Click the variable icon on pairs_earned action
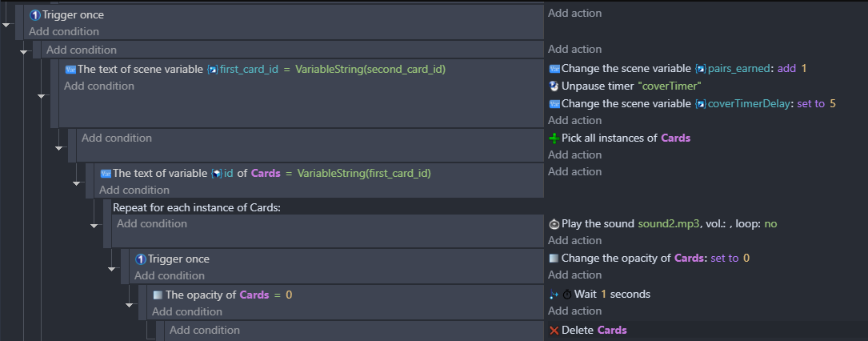Screen dimensions: 868x341 554,69
